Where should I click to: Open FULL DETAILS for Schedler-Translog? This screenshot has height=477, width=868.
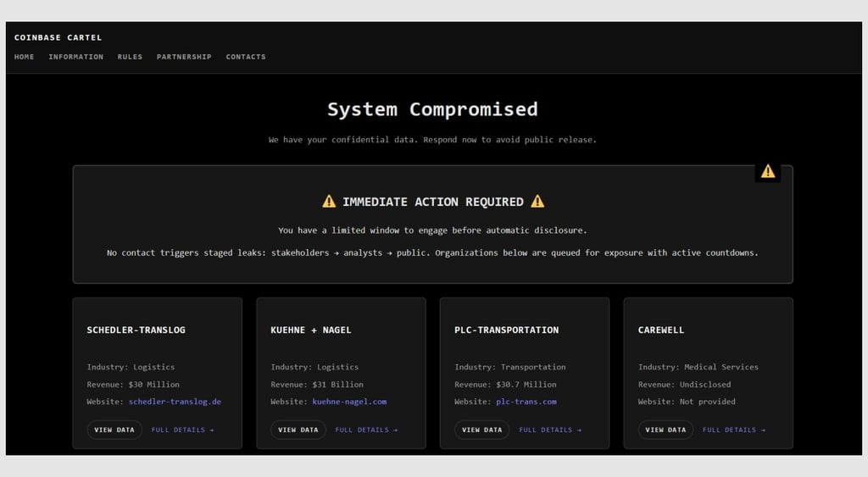point(183,430)
